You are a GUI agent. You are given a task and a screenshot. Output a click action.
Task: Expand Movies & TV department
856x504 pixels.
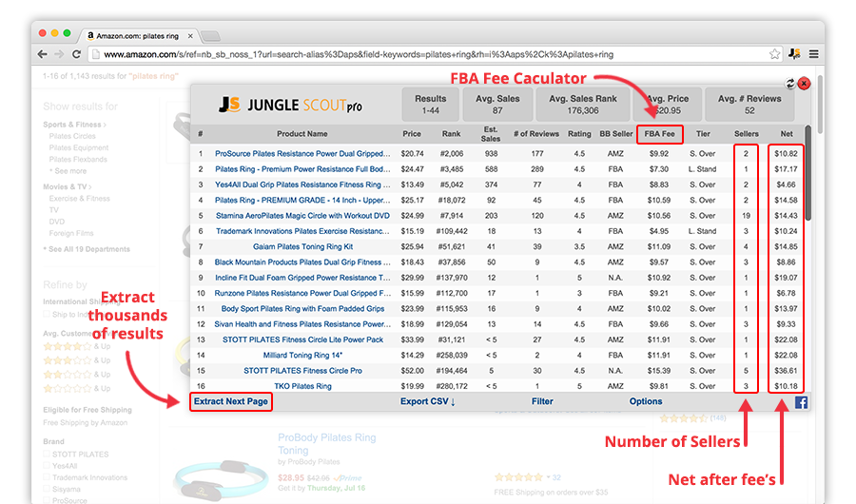pos(68,186)
